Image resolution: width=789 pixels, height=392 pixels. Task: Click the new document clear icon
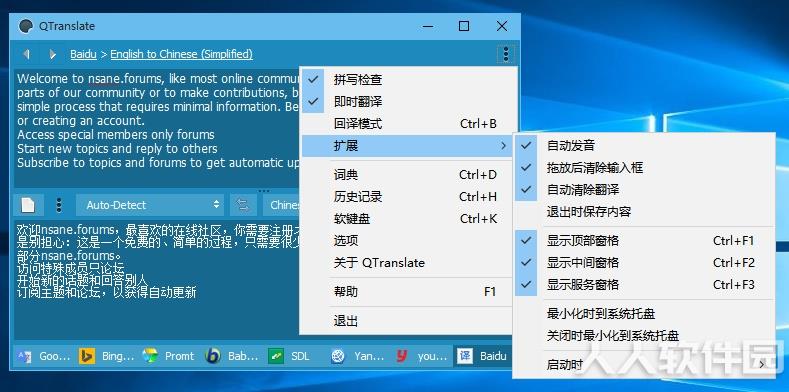(x=28, y=205)
